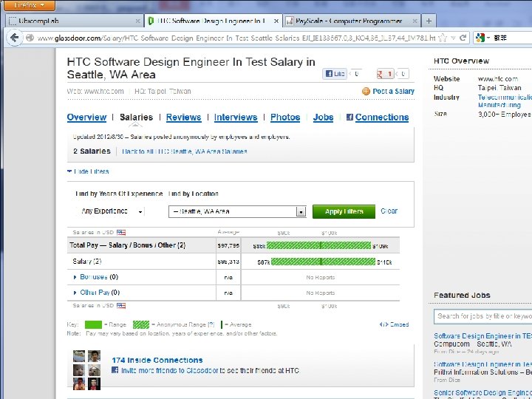Image resolution: width=532 pixels, height=399 pixels.
Task: Open the Seattle, WA Area location dropdown
Action: point(237,211)
